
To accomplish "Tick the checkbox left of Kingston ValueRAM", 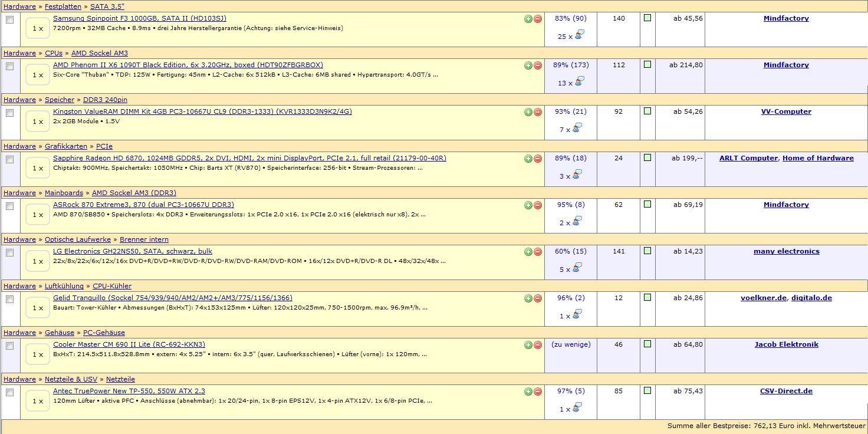I will 9,113.
